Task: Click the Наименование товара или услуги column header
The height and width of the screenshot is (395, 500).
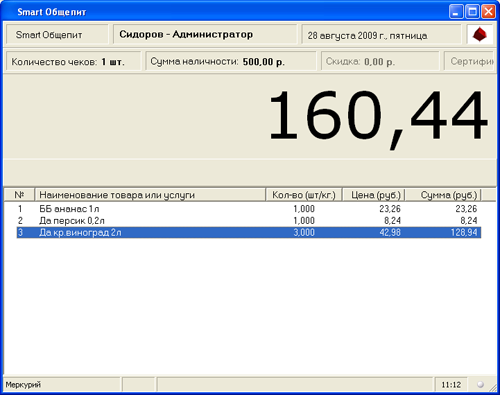Action: point(150,195)
